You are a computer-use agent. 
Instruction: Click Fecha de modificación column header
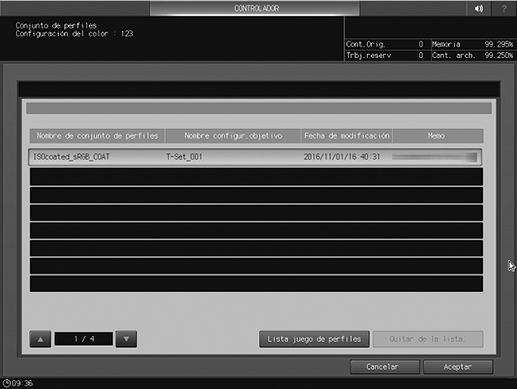[x=347, y=136]
